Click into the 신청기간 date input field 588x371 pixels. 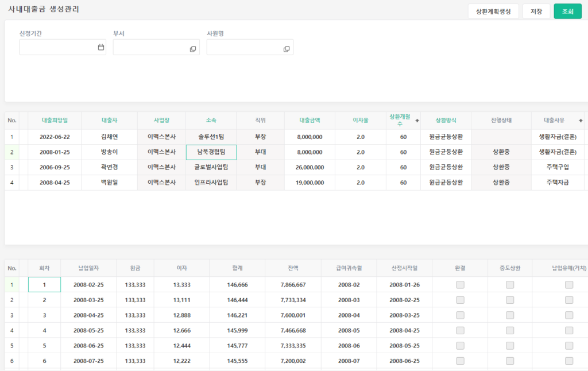(x=57, y=48)
